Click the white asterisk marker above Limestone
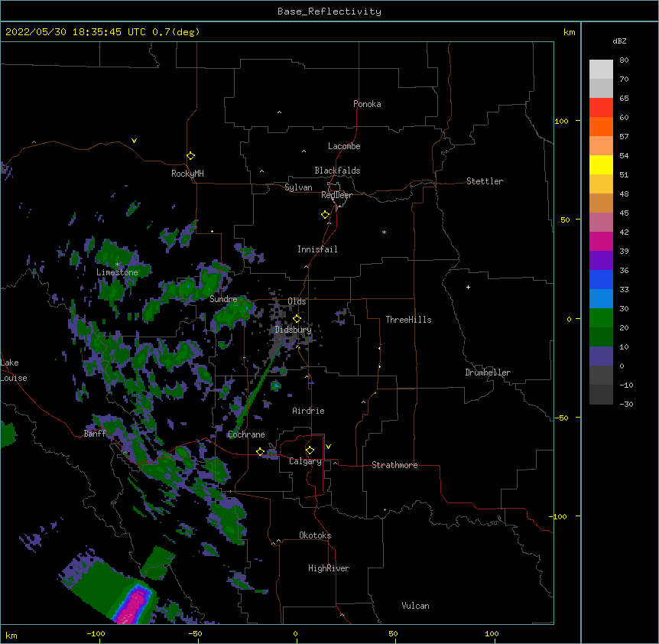The image size is (659, 644). [117, 265]
